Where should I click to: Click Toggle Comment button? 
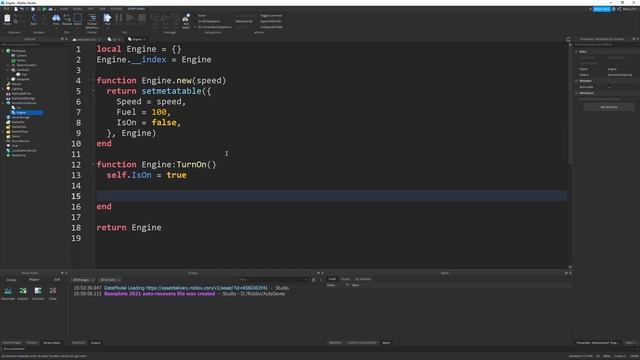[x=271, y=16]
